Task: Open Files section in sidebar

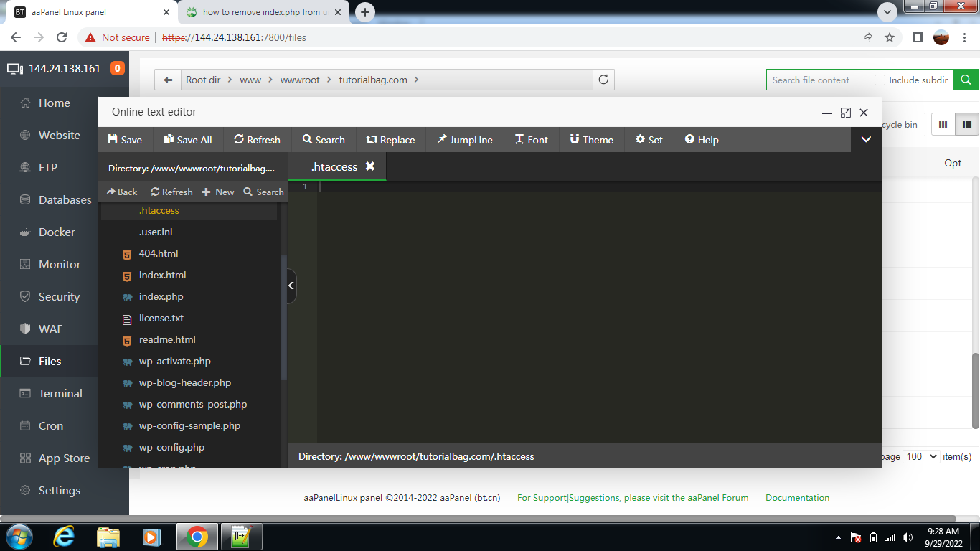Action: (49, 361)
